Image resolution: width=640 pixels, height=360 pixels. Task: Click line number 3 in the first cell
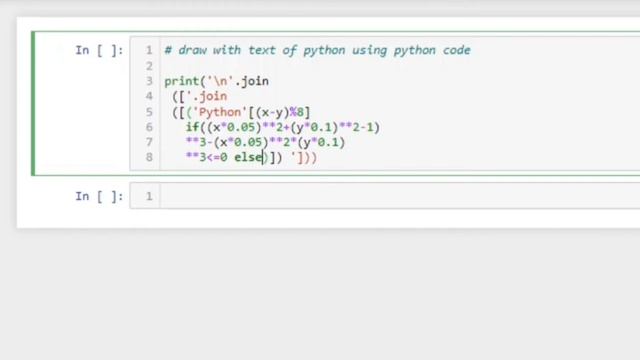tap(149, 81)
